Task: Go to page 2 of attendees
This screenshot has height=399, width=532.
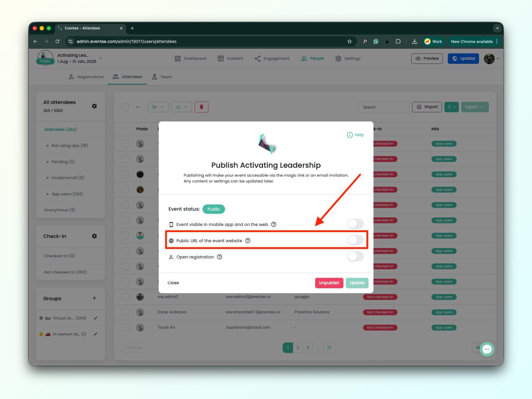Action: click(298, 348)
